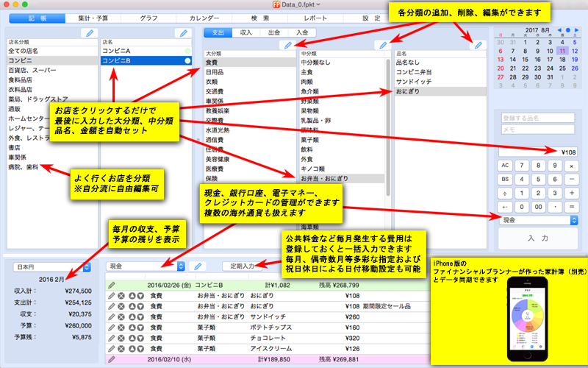Click the pencil icon beside 定期入力 button
588x368 pixels.
coord(198,266)
